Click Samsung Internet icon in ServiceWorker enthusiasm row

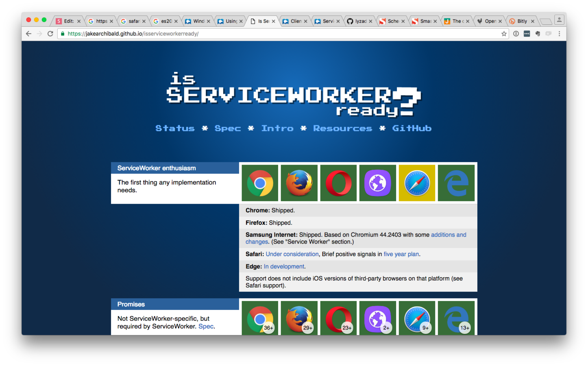click(x=377, y=183)
